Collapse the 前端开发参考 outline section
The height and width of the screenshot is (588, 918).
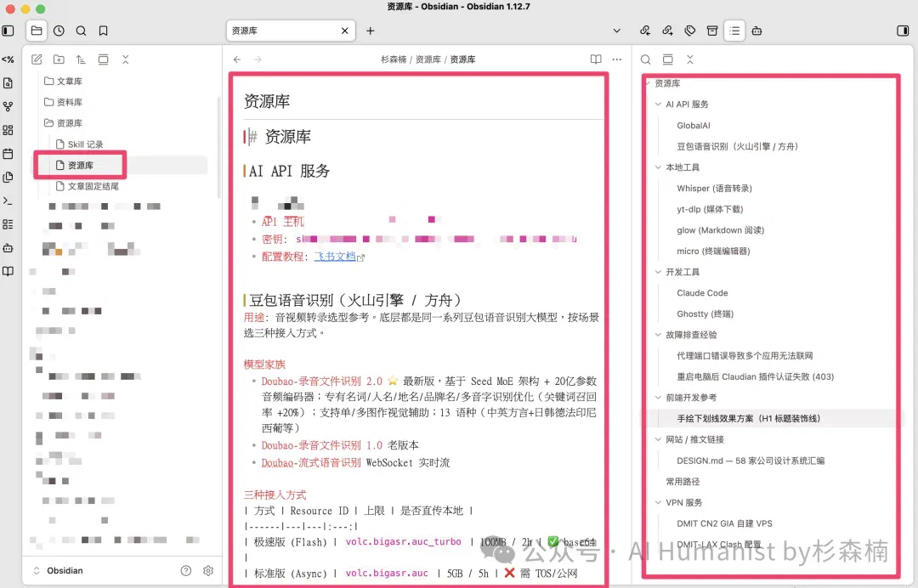(658, 398)
